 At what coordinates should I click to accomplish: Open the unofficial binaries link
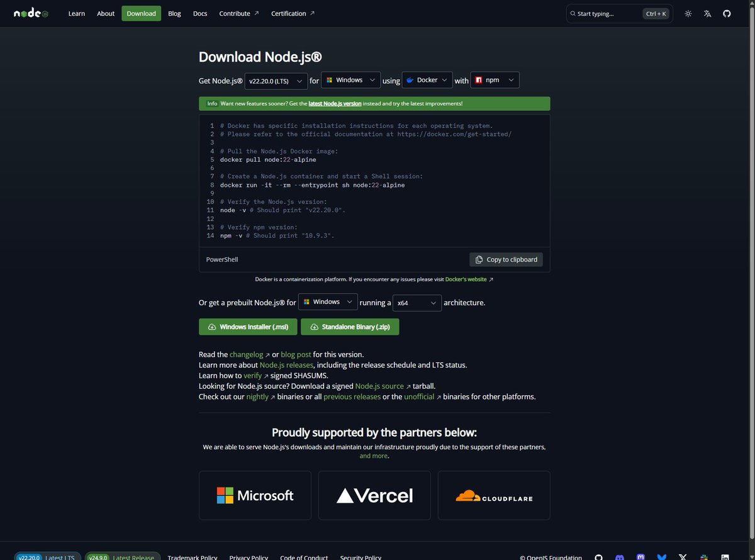pyautogui.click(x=422, y=397)
